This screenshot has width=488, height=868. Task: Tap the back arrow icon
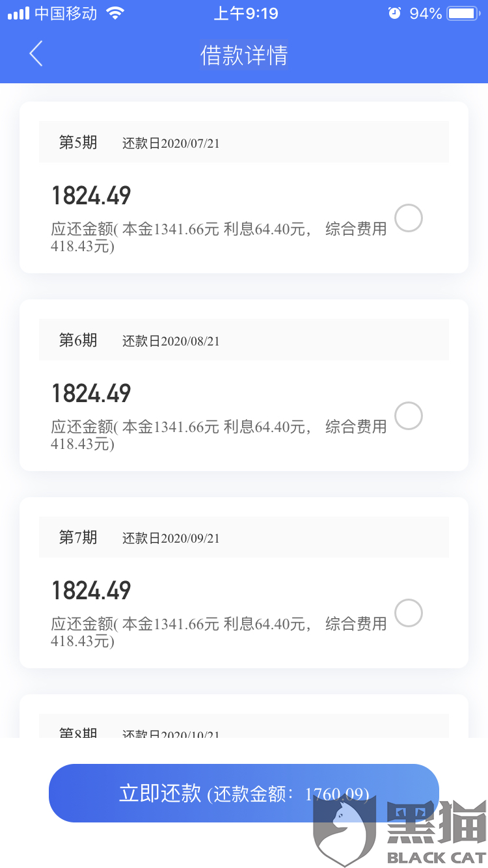tap(36, 54)
